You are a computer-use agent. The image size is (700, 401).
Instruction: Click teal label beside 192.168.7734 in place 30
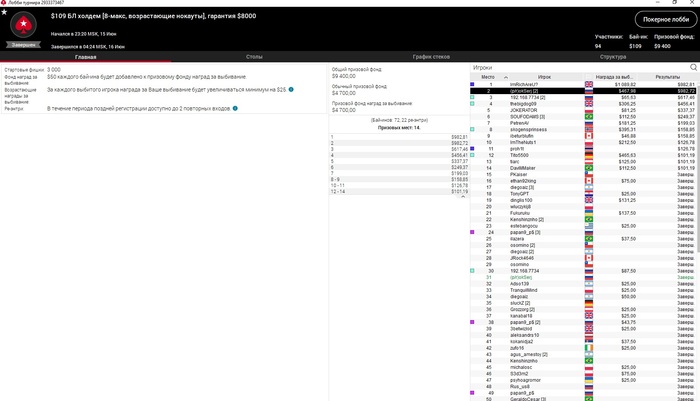472,271
